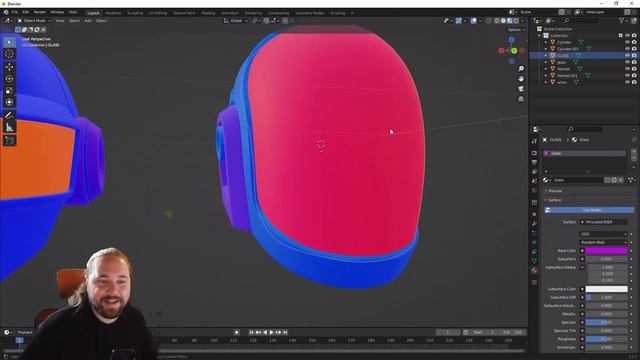The image size is (640, 360).
Task: Open the Object Mode dropdown
Action: pos(34,20)
